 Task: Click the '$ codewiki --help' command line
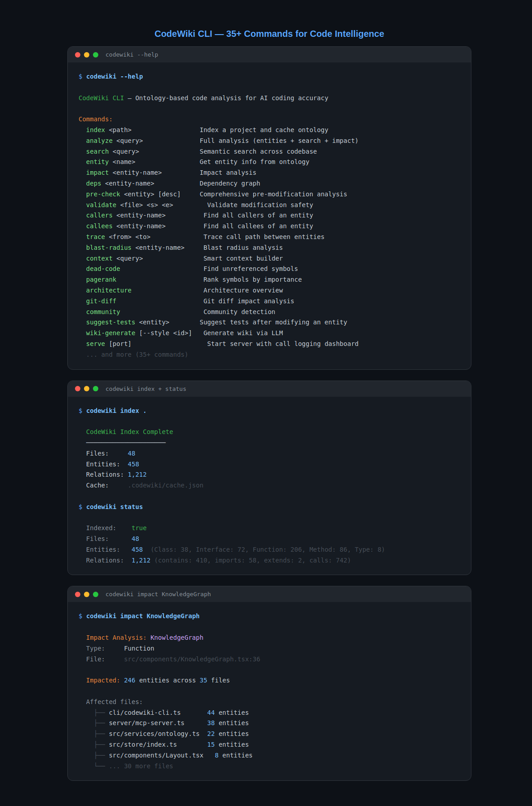(111, 77)
